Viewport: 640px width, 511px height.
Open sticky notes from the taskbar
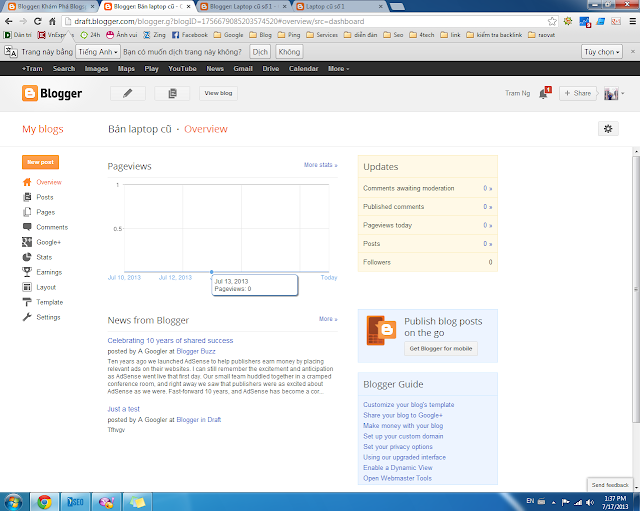coord(138,502)
